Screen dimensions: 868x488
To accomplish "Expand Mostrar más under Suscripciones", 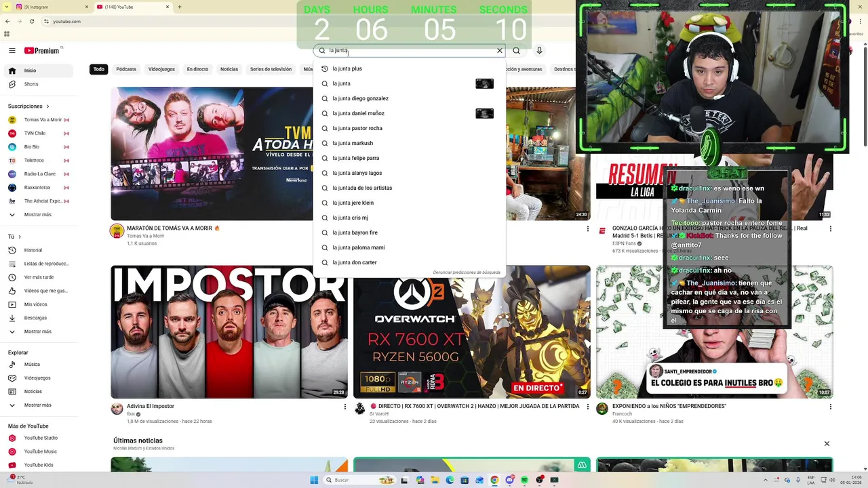I will tap(38, 215).
